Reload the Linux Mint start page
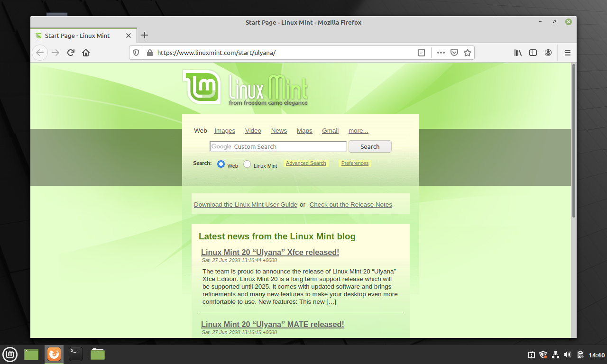 coord(70,53)
